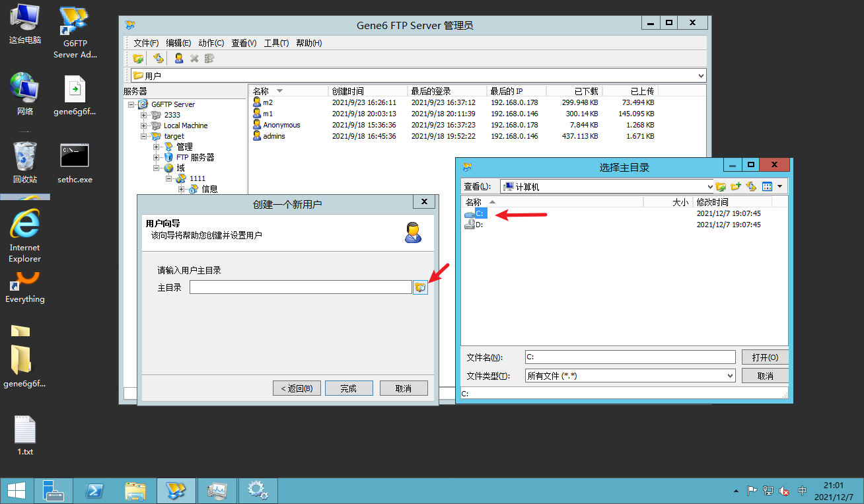The width and height of the screenshot is (864, 504).
Task: Expand the 管理 tree node
Action: pos(156,147)
